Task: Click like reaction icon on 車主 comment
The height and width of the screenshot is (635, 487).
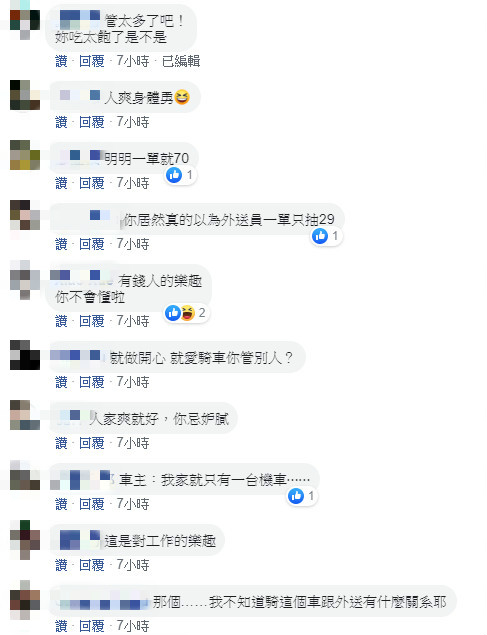Action: [296, 496]
